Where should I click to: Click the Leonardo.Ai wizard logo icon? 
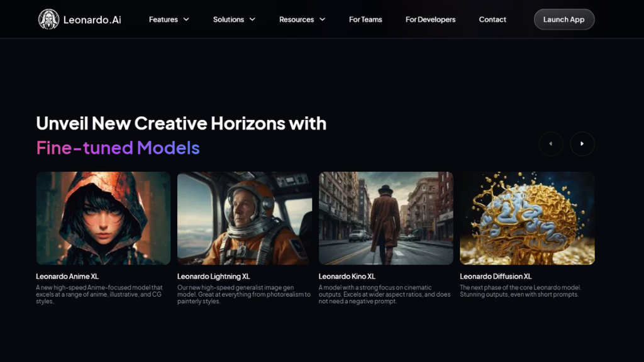48,19
